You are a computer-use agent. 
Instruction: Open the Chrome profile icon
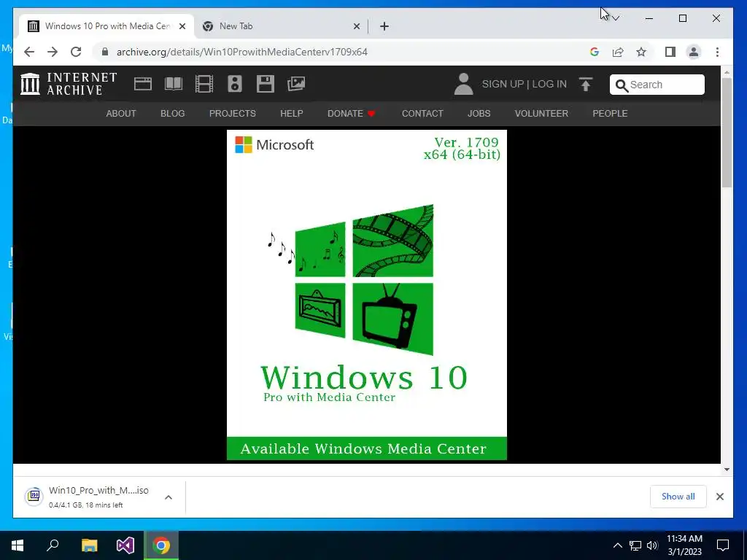694,52
